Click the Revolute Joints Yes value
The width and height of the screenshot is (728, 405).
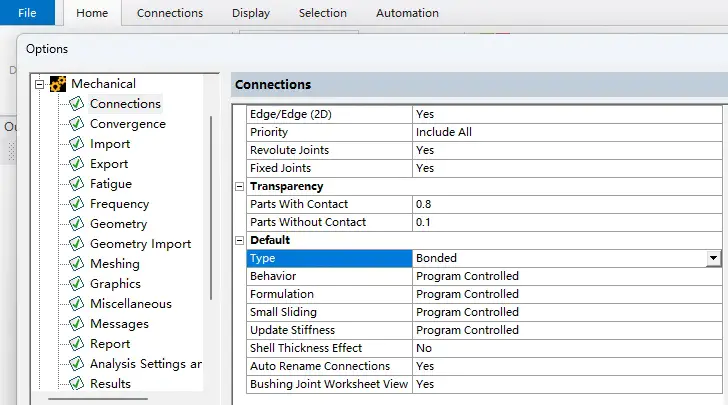click(567, 150)
